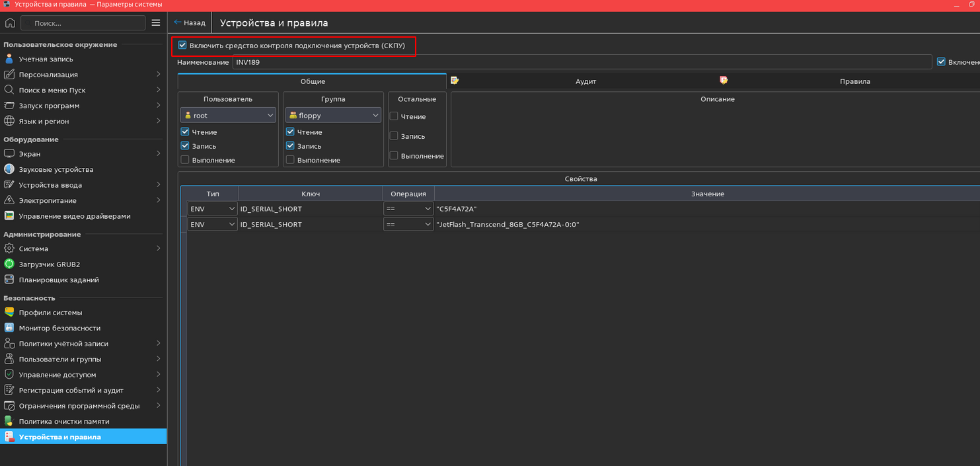
Task: Open the root user dropdown
Action: 228,115
